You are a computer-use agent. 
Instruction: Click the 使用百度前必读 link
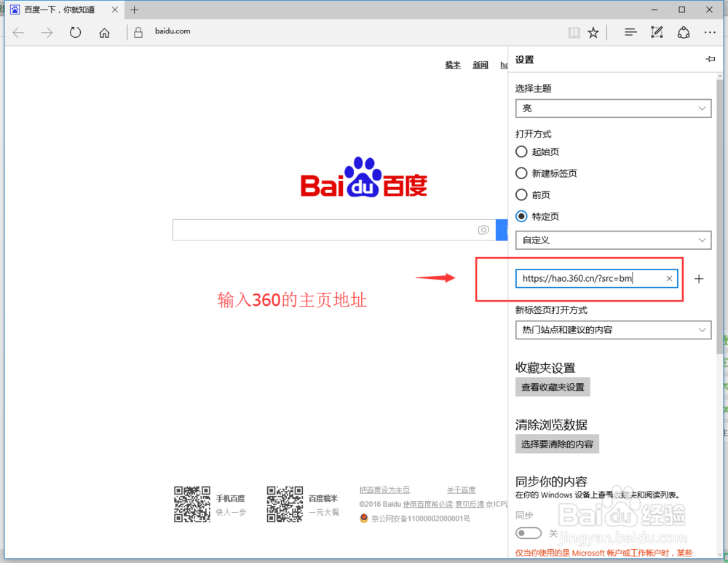tap(427, 504)
